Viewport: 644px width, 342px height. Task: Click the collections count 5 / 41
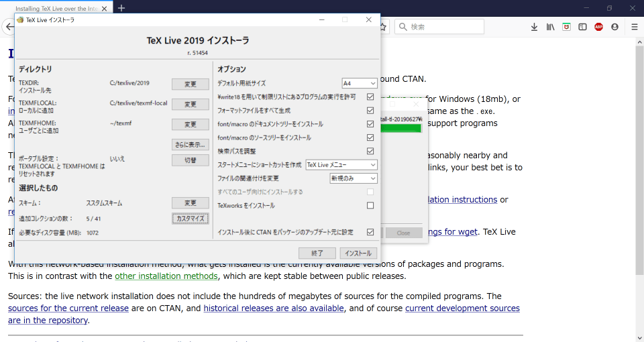(x=94, y=219)
